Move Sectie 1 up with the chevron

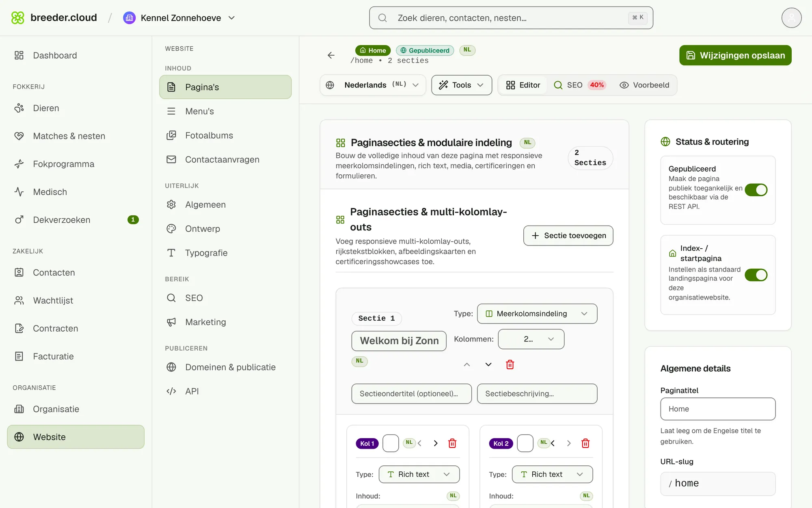pos(467,365)
